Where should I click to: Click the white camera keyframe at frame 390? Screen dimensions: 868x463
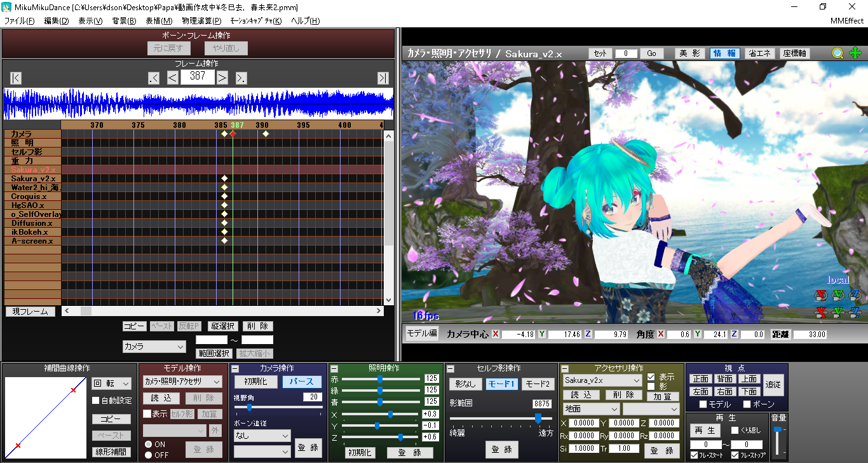[x=266, y=134]
